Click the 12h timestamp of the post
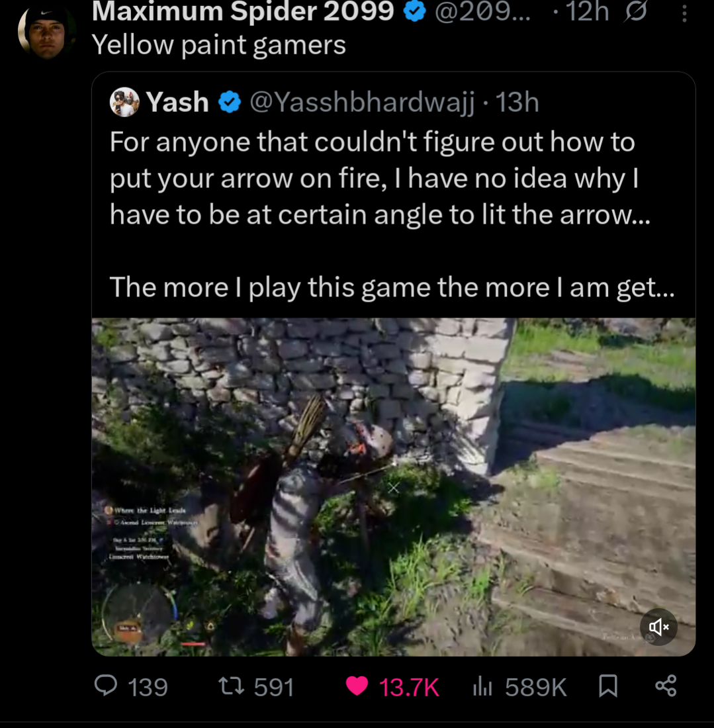 click(x=586, y=11)
